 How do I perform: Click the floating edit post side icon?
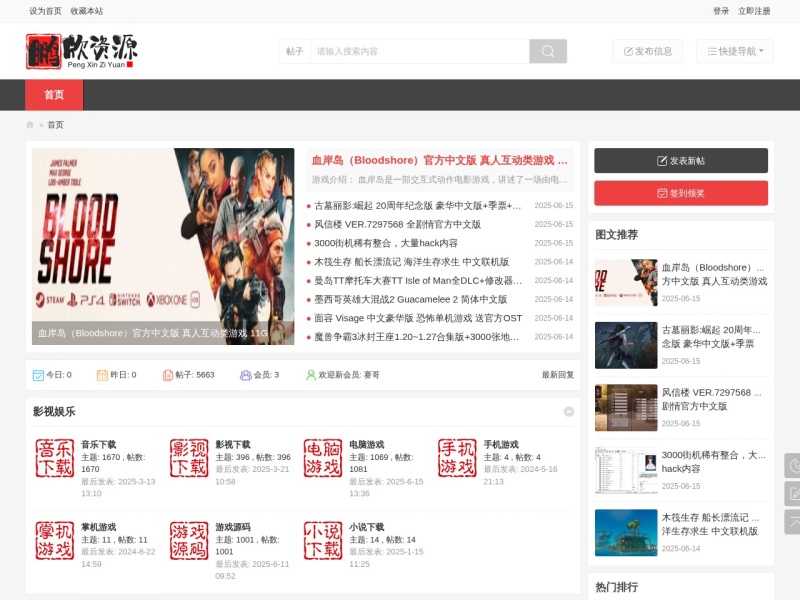[792, 494]
